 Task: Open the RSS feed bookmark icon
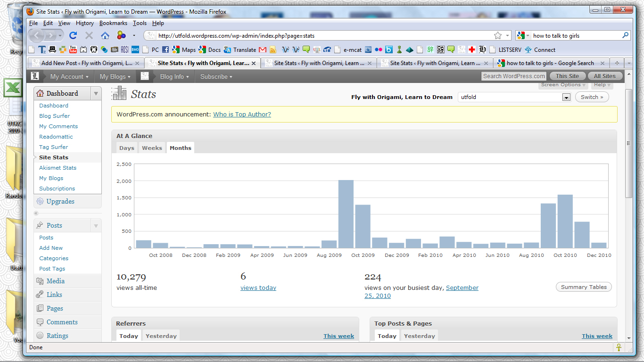(x=273, y=49)
